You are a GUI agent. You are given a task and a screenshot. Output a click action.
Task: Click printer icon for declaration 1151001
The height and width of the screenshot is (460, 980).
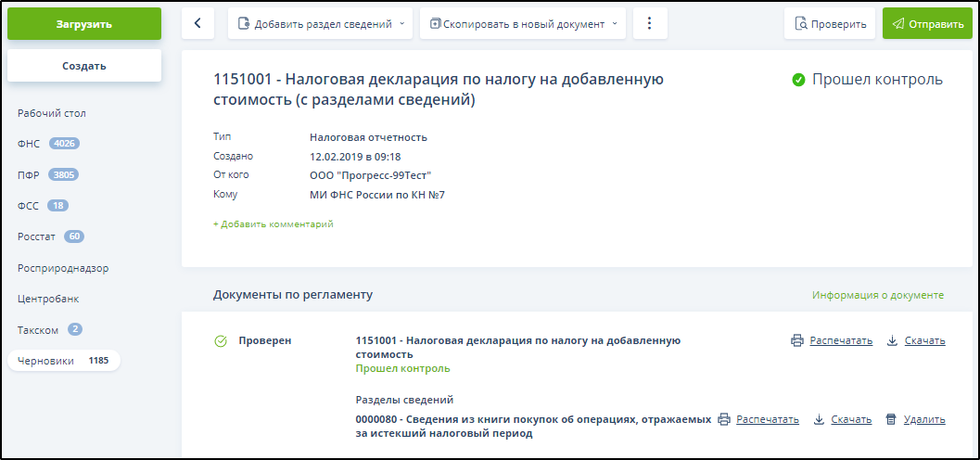[x=796, y=340]
